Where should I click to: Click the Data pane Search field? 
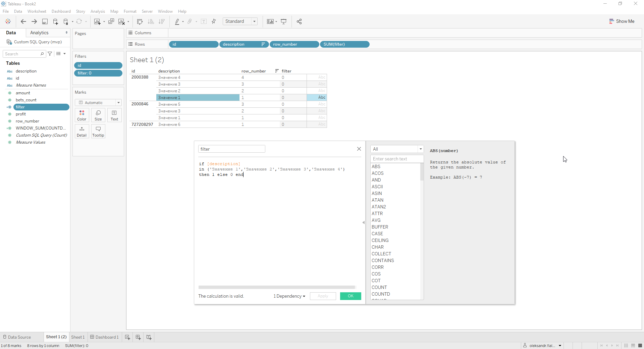click(24, 54)
